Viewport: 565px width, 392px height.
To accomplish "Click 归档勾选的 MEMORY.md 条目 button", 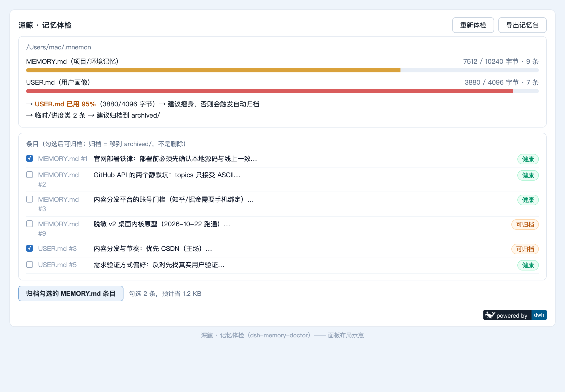I will pyautogui.click(x=71, y=293).
